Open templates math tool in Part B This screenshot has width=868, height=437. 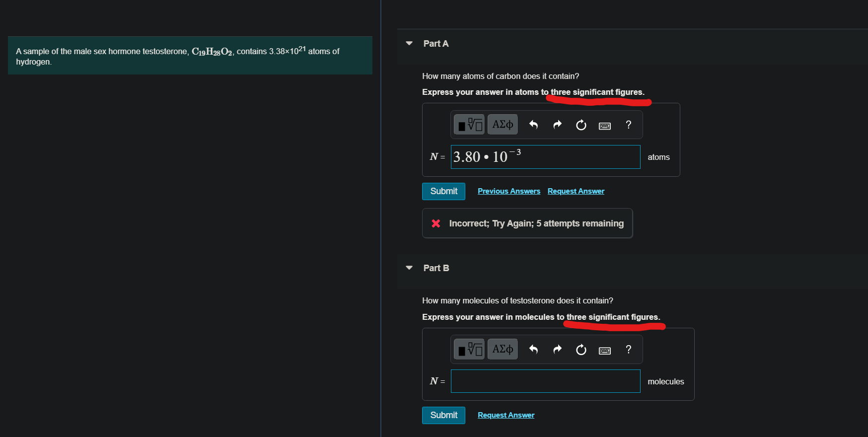469,349
